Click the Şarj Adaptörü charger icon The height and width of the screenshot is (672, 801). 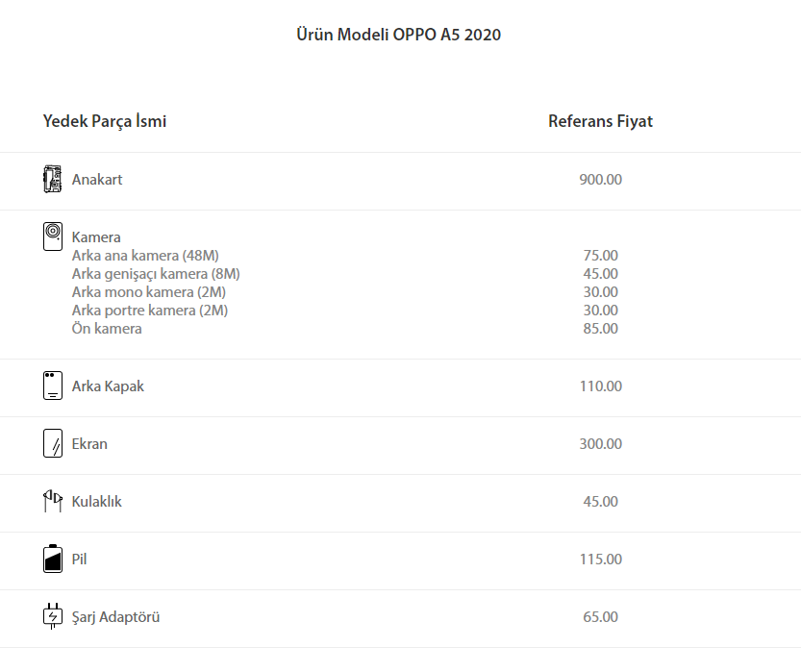click(53, 616)
